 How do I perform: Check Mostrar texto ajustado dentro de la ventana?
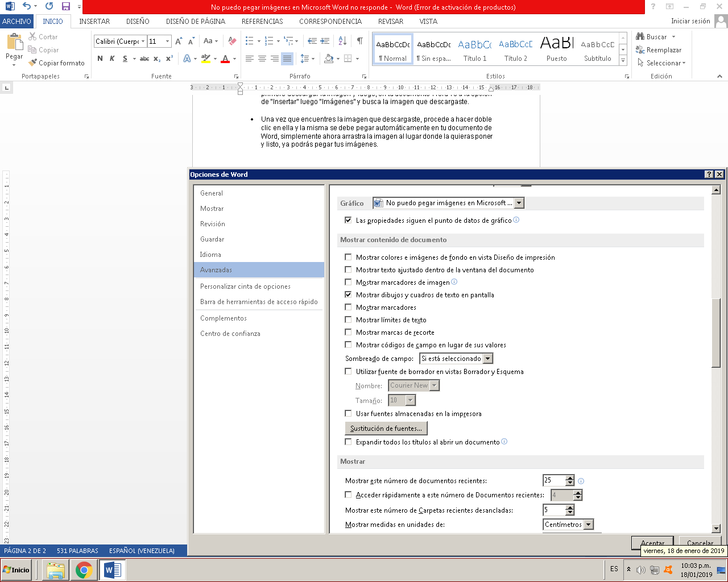tap(348, 269)
